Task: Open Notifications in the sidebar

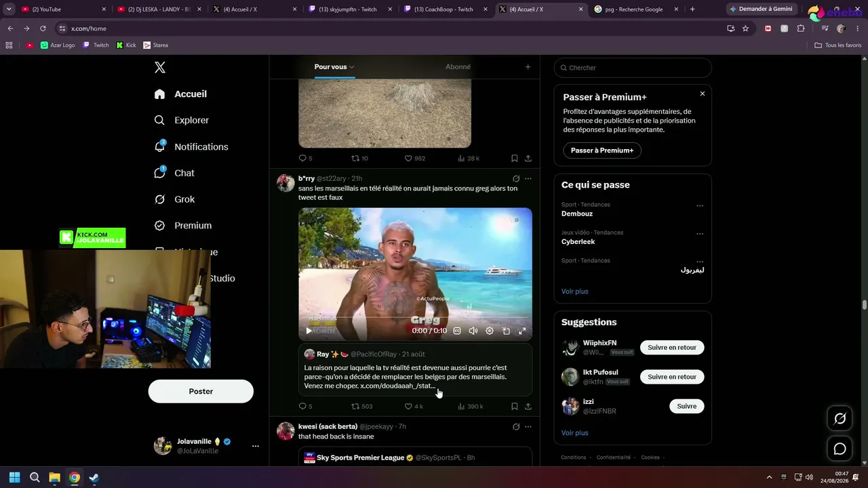Action: click(x=191, y=146)
